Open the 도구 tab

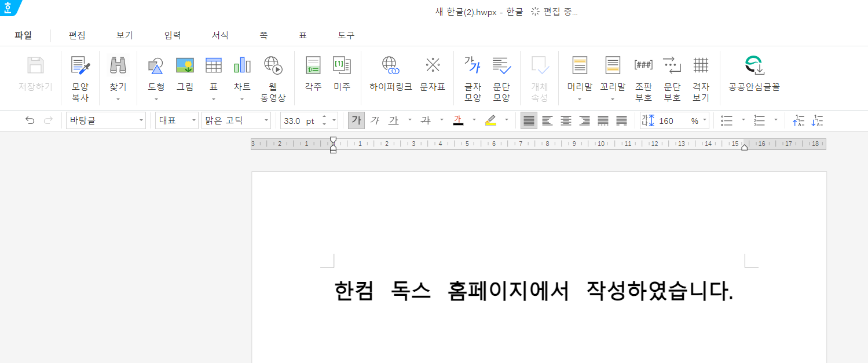coord(346,35)
